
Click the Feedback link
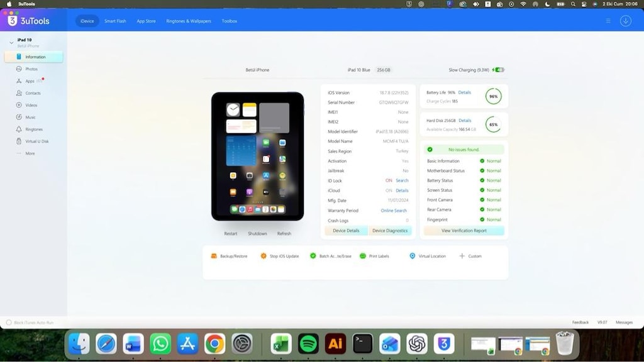pyautogui.click(x=580, y=322)
